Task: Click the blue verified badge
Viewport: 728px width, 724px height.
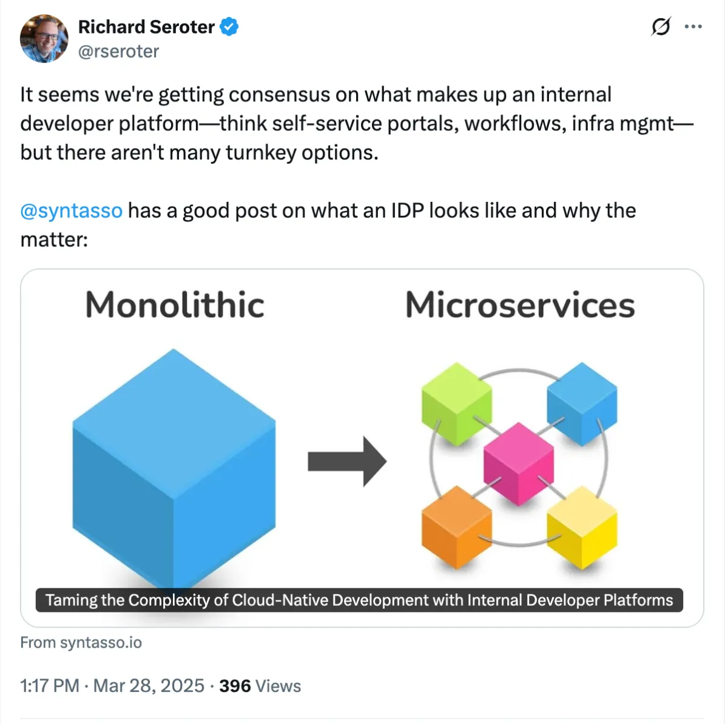Action: pos(229,27)
